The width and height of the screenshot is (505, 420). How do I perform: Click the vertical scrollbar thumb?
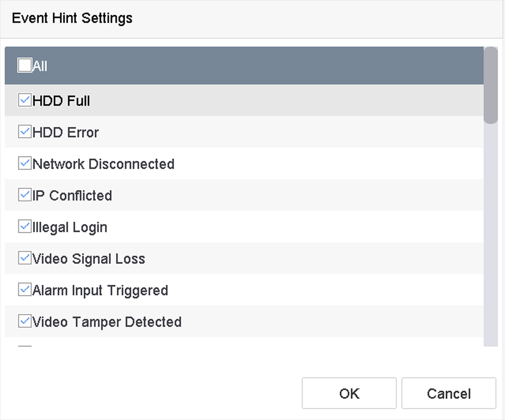coord(491,85)
